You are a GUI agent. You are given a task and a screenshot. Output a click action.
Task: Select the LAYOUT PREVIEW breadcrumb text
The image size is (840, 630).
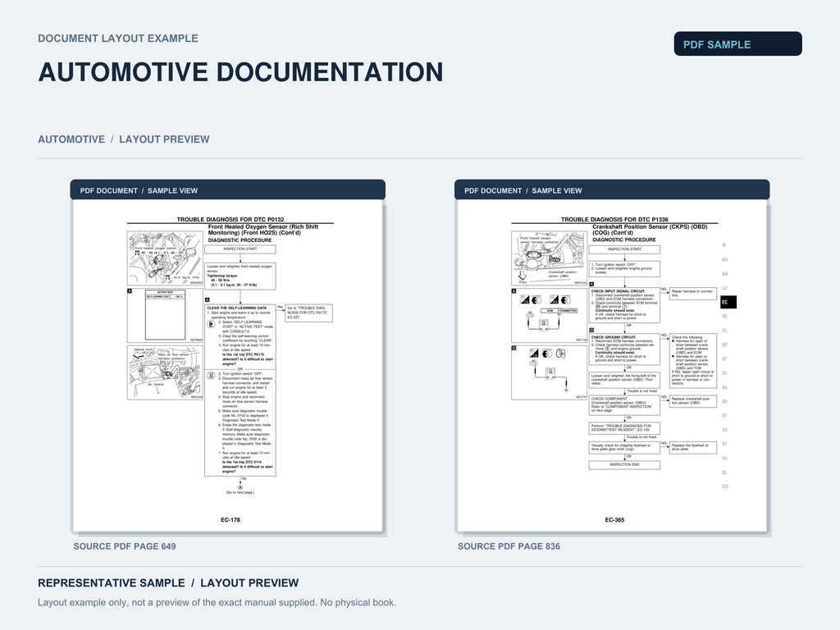164,139
